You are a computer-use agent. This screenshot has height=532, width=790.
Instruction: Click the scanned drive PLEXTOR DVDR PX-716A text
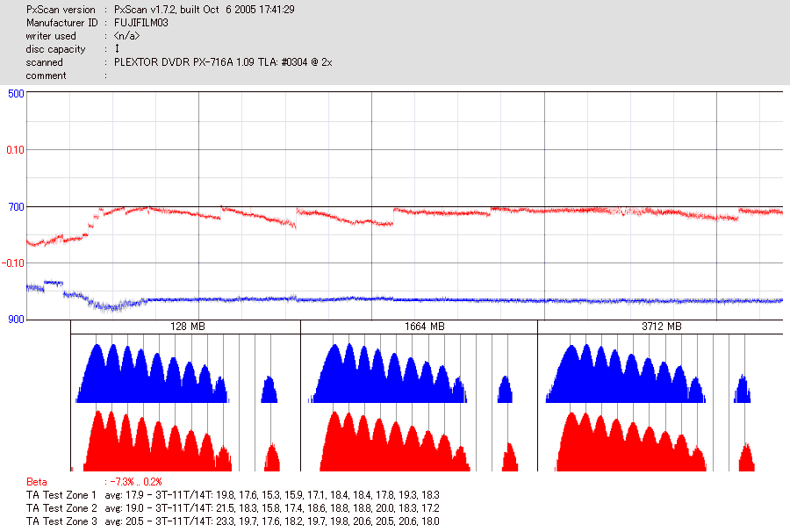[223, 62]
